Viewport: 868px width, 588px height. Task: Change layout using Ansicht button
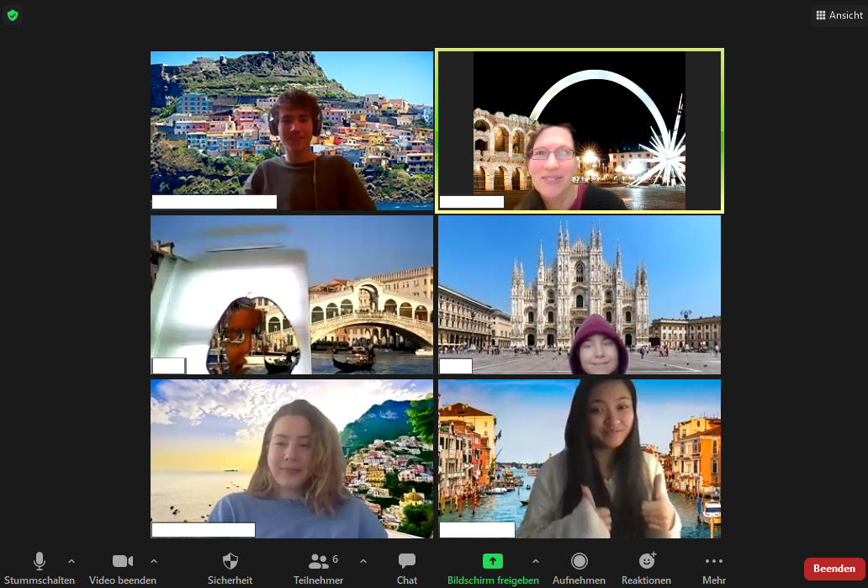pos(839,15)
